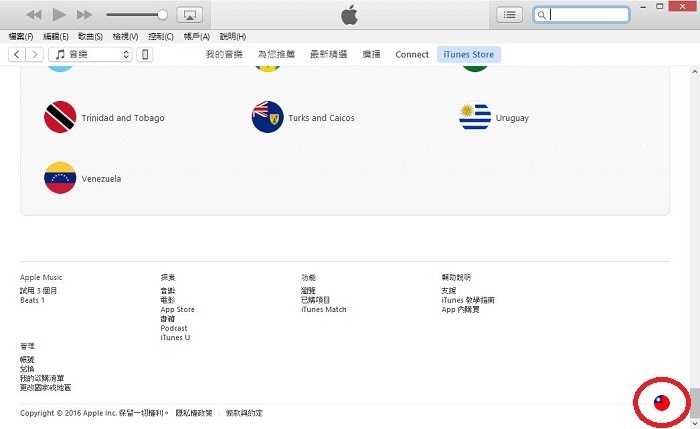Open the iTunes Match footer link
The width and height of the screenshot is (700, 429).
click(324, 309)
